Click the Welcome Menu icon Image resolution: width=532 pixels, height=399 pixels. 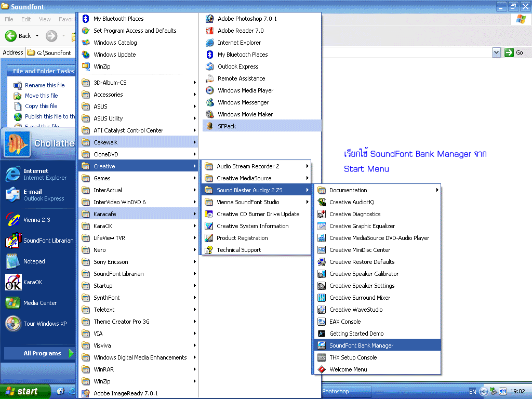coord(321,369)
